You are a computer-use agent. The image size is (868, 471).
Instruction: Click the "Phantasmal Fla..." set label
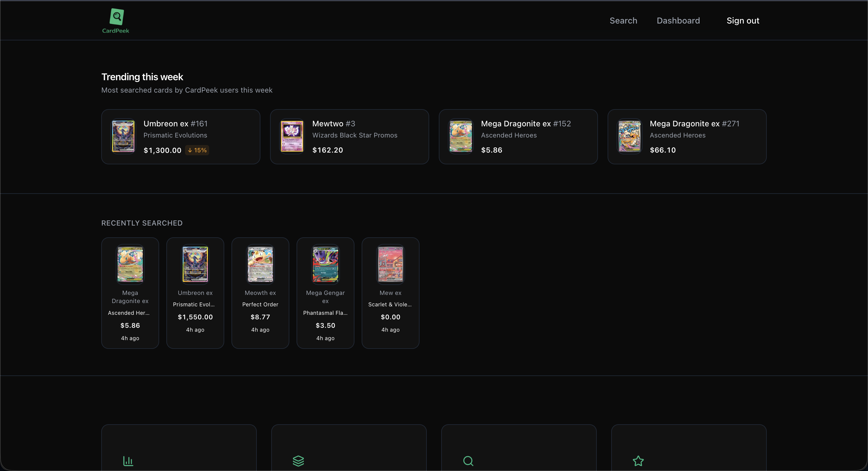[x=325, y=313]
